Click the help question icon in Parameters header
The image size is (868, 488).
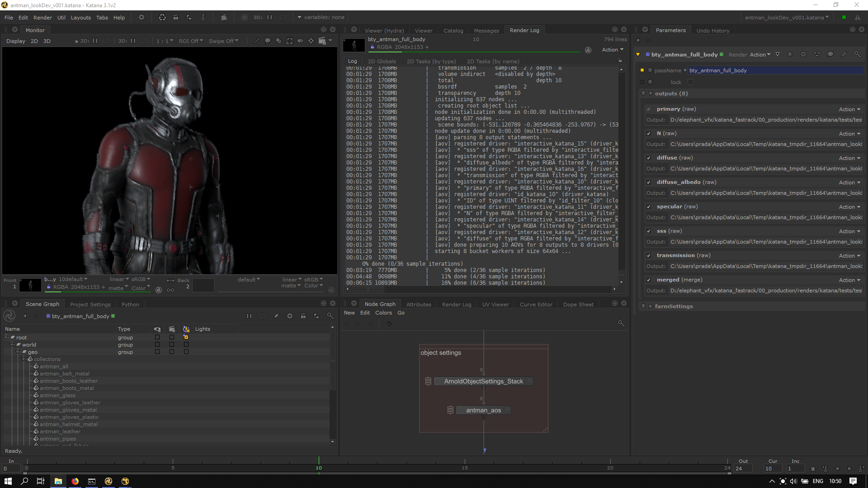coord(790,54)
